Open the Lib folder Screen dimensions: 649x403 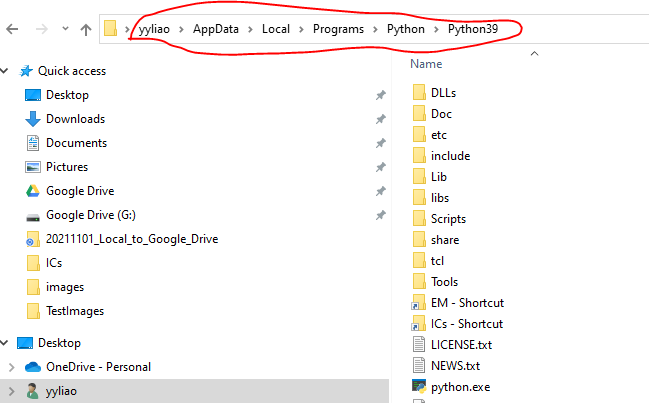pyautogui.click(x=439, y=176)
